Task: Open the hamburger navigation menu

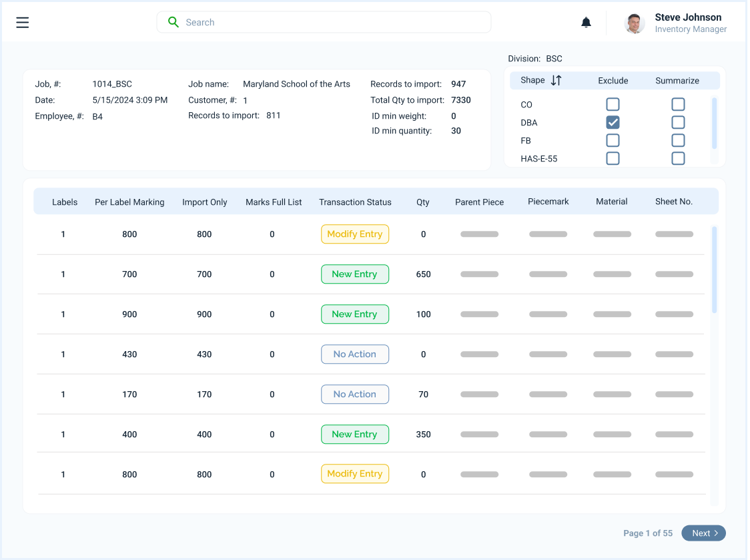Action: click(23, 23)
